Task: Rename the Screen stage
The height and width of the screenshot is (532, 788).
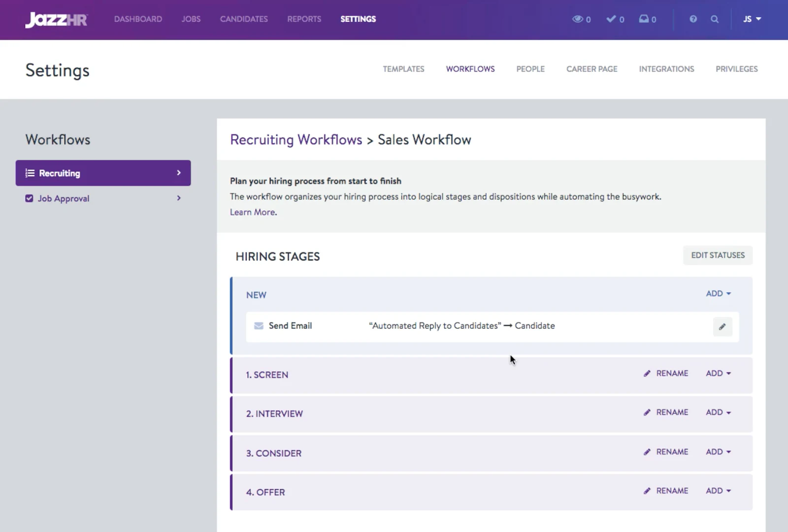Action: click(x=666, y=374)
